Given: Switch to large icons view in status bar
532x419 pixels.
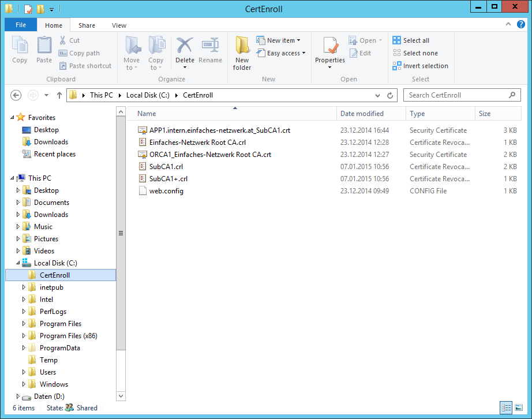Looking at the screenshot, I should tap(518, 408).
